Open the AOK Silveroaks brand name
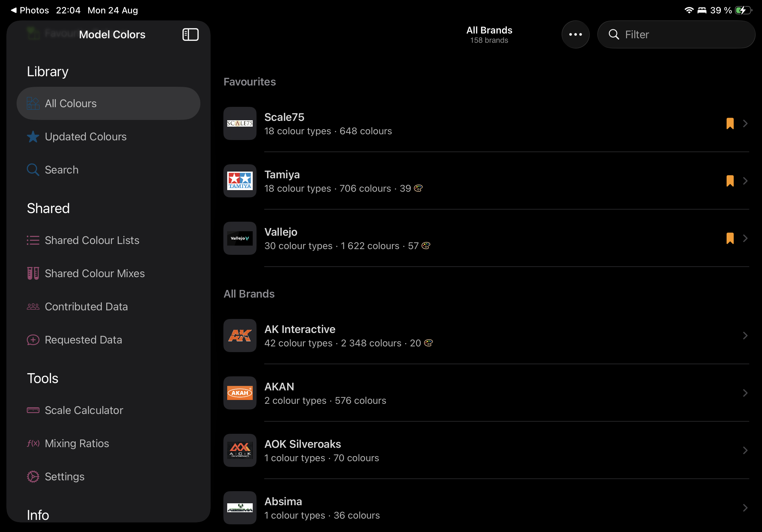 (303, 444)
